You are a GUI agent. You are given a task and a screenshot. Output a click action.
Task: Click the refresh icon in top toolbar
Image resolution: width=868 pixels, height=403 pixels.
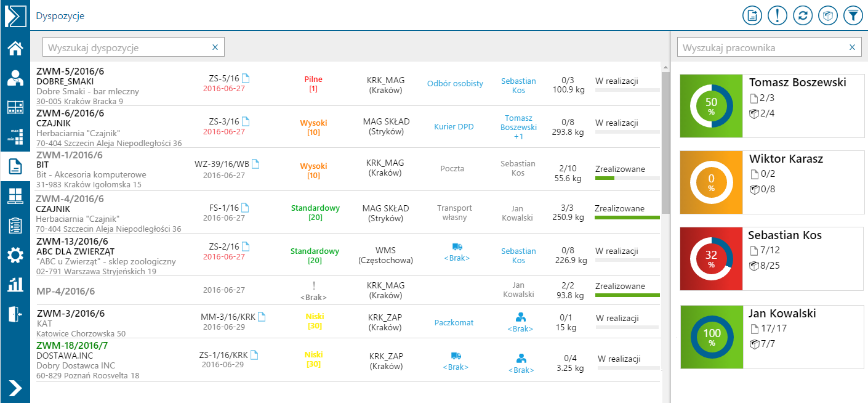point(802,15)
